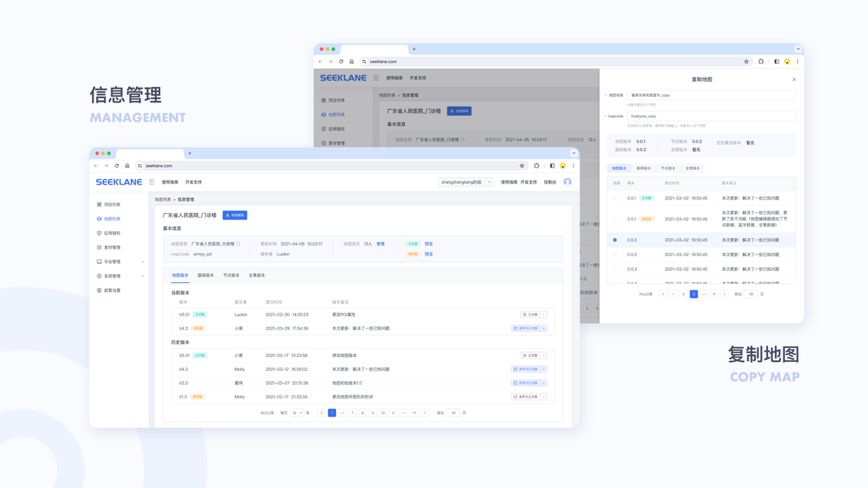Click home icon in the back browser window

point(351,62)
